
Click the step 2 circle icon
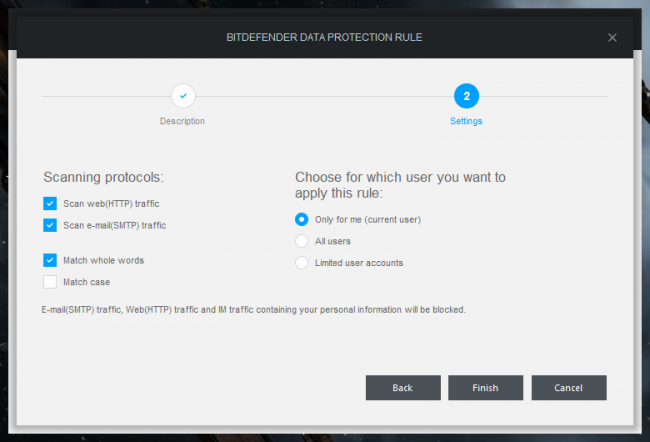coord(466,96)
